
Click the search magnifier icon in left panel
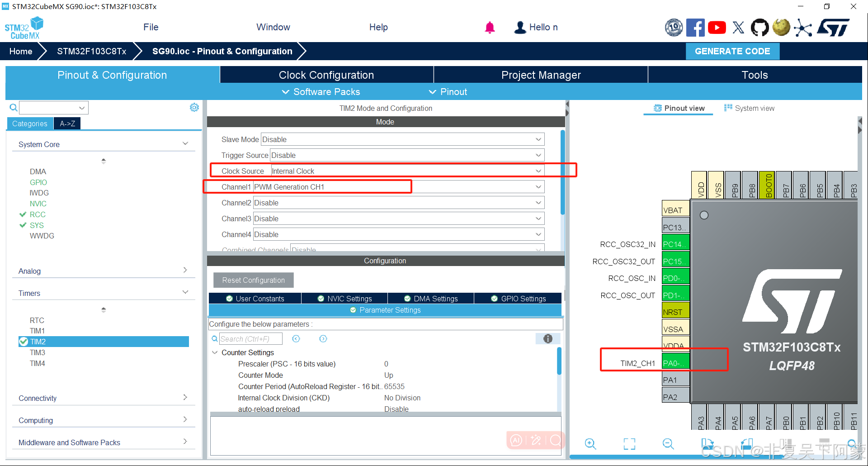tap(14, 108)
